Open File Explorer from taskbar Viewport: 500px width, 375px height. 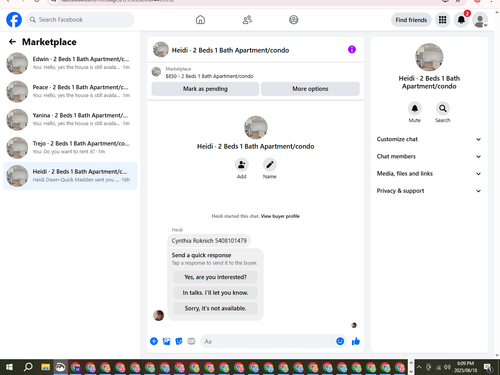[45, 367]
